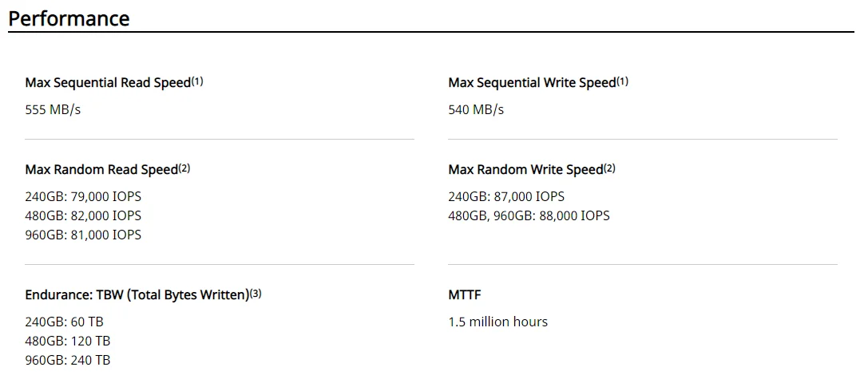Click the Max Random Read Speed label
This screenshot has height=375, width=868.
tap(101, 170)
